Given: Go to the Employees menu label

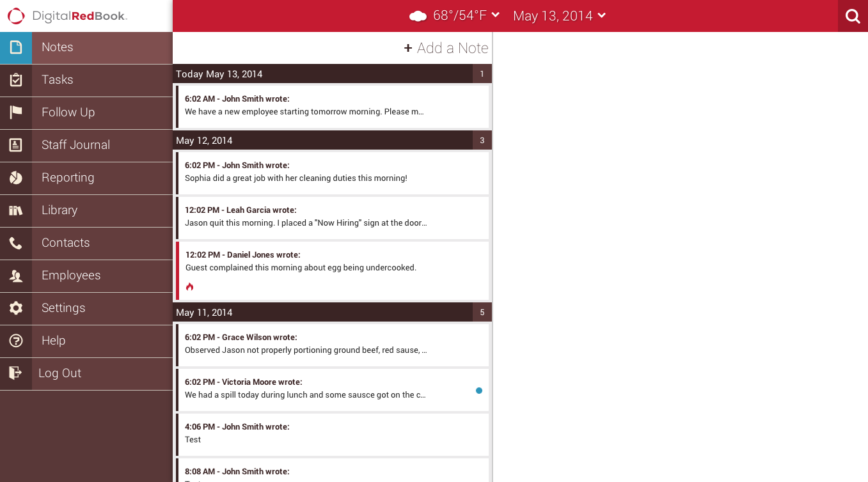Looking at the screenshot, I should tap(71, 276).
